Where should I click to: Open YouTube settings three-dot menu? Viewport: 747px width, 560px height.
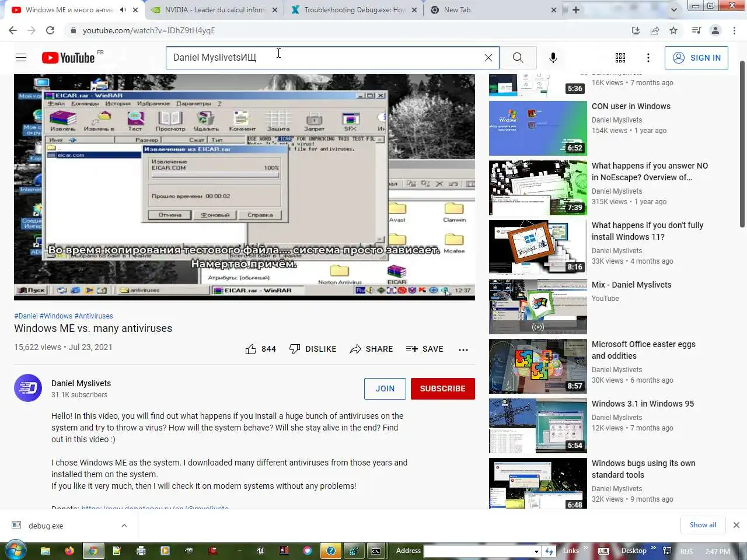pyautogui.click(x=648, y=58)
